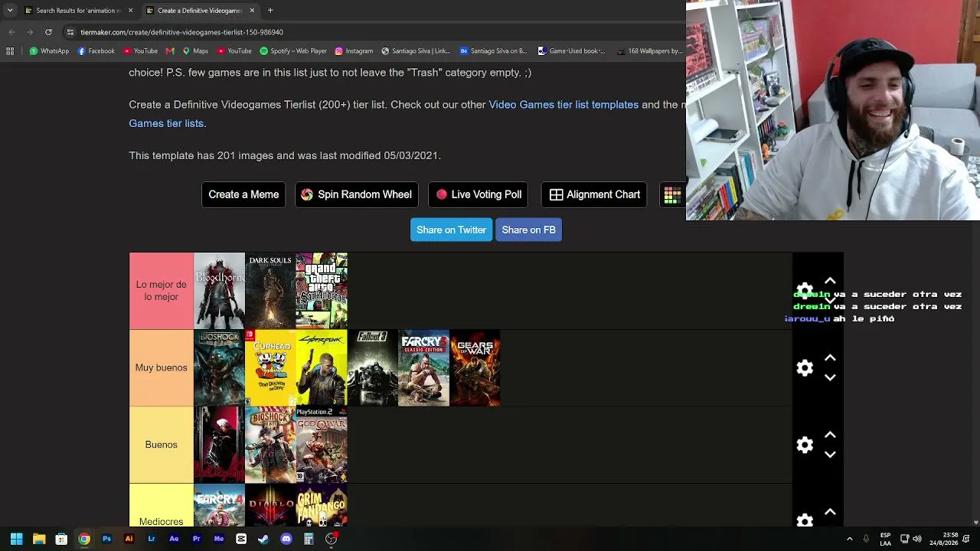Open Spotify Web Player bookmark
Image resolution: width=980 pixels, height=551 pixels.
[x=293, y=51]
